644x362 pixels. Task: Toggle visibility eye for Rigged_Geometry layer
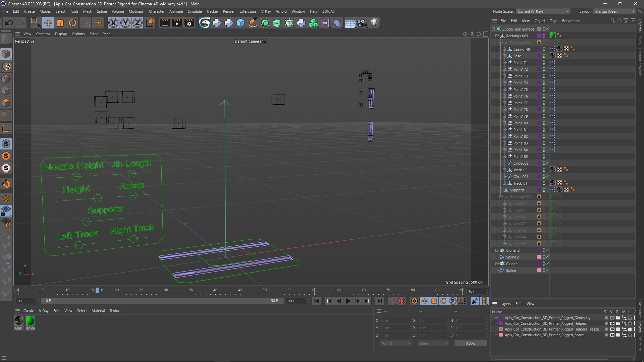click(612, 318)
